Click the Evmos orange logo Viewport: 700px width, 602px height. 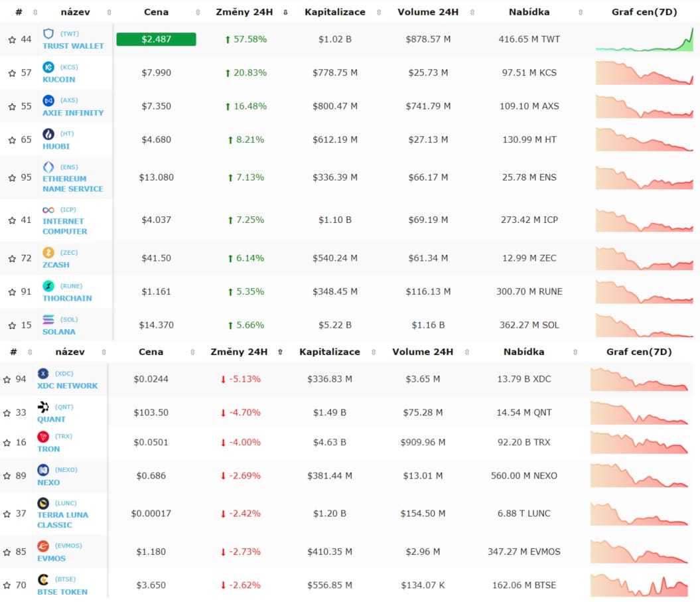click(x=43, y=546)
